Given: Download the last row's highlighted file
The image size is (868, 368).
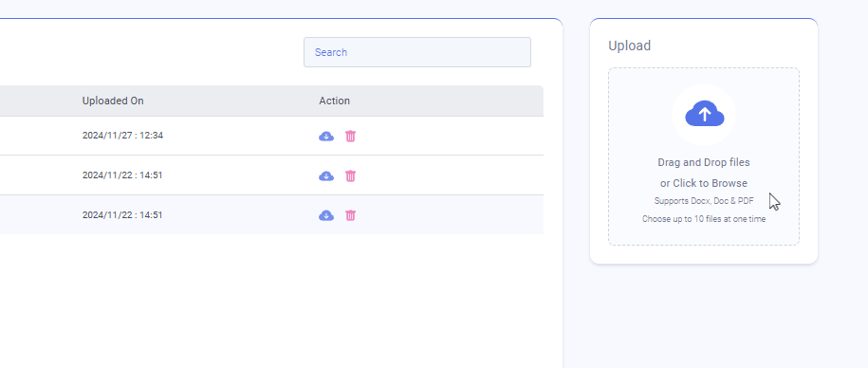Looking at the screenshot, I should click(326, 215).
